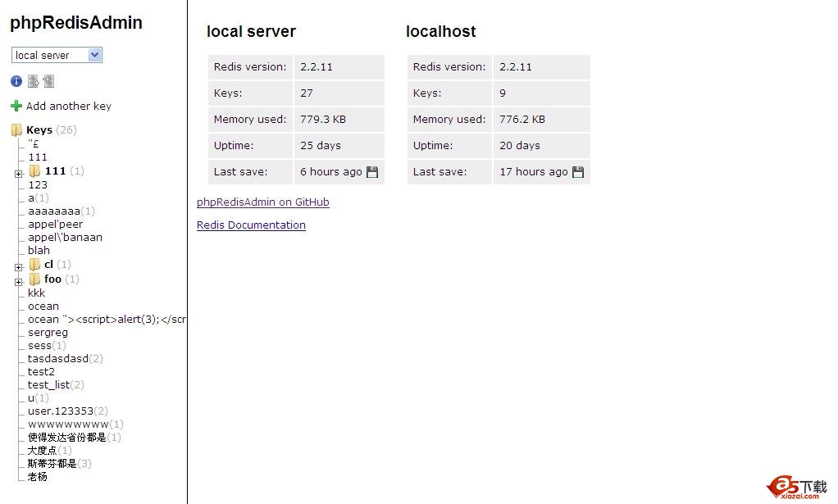
Task: Open the phpRedisAdmin on GitHub link
Action: tap(263, 202)
